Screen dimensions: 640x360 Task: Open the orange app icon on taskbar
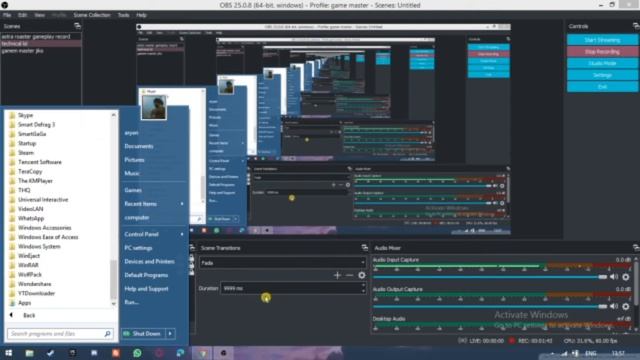click(x=116, y=353)
